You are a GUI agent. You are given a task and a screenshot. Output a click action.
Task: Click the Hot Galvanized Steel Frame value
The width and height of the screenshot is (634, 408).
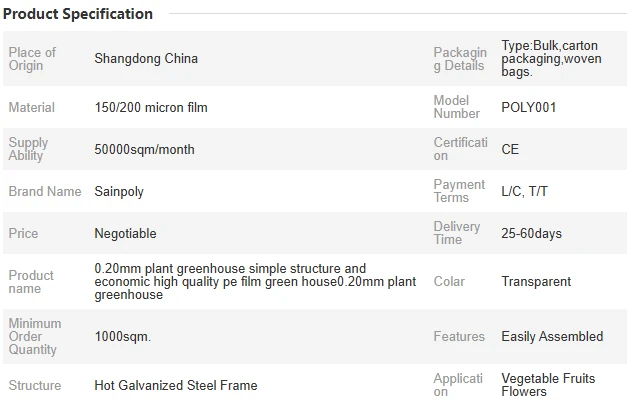point(176,385)
